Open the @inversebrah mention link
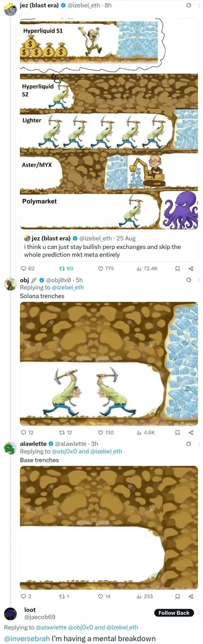This screenshot has width=203, height=644. pos(27,638)
